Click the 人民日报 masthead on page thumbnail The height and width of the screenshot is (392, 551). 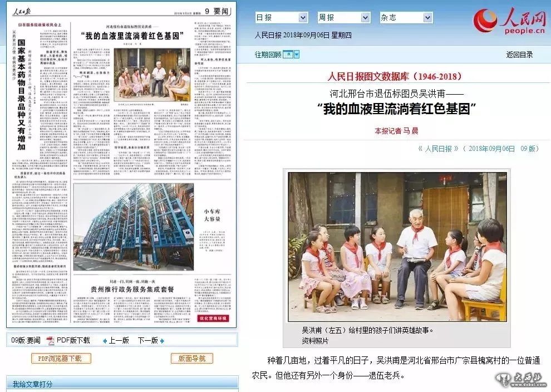pyautogui.click(x=23, y=9)
